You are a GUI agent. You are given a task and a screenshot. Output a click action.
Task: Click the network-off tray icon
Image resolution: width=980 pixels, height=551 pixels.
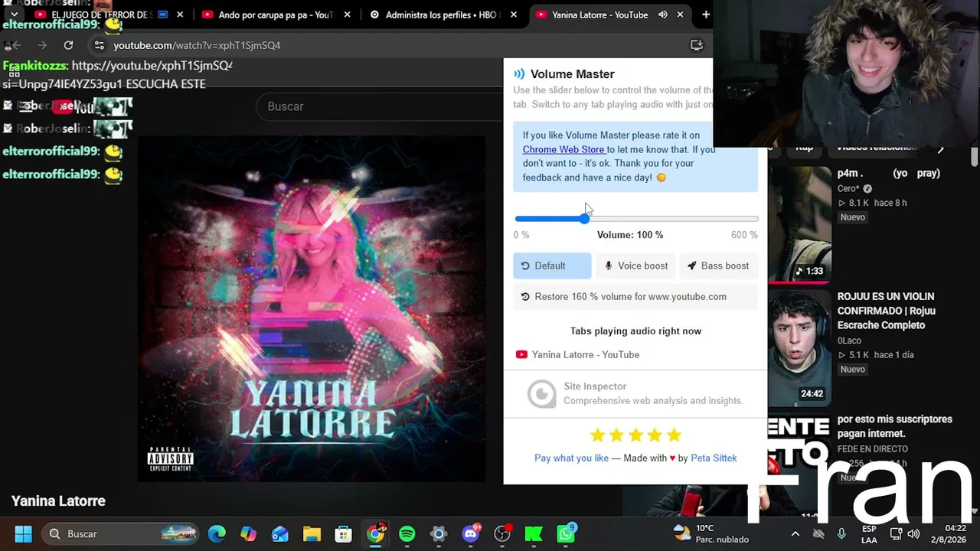tap(818, 533)
